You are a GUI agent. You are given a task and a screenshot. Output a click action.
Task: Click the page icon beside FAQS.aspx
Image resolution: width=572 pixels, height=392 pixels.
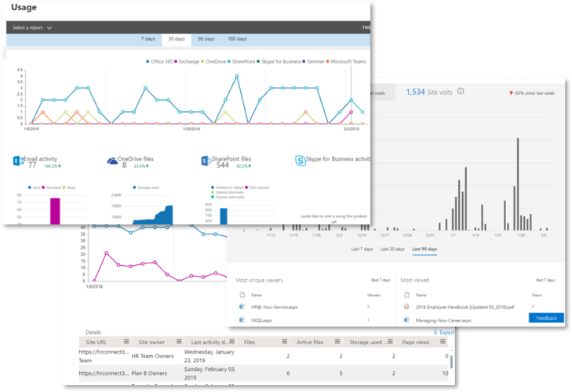242,320
